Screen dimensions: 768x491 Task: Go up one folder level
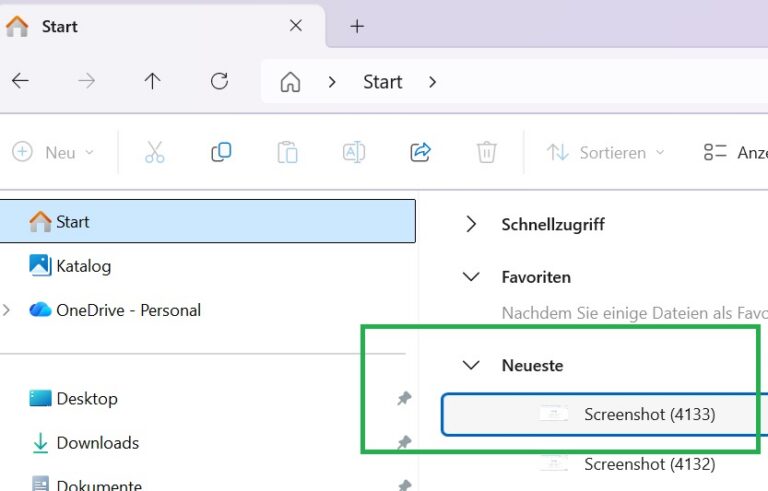point(152,81)
